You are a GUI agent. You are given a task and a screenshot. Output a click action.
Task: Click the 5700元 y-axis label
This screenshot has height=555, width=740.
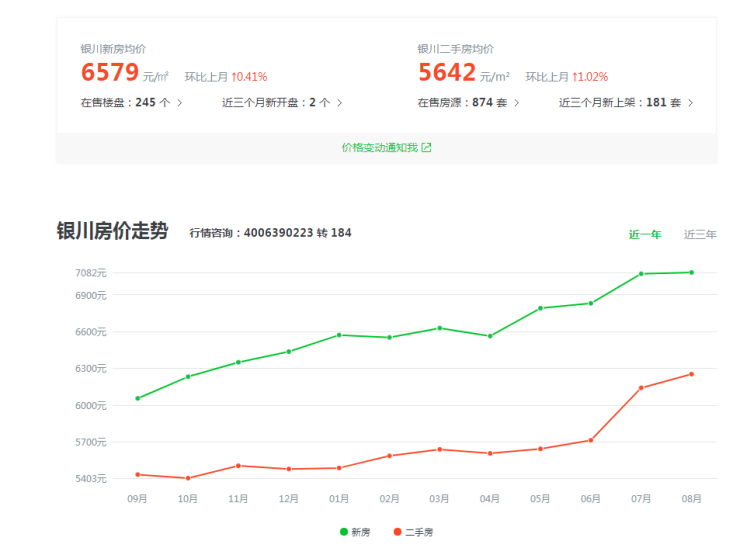pyautogui.click(x=91, y=442)
